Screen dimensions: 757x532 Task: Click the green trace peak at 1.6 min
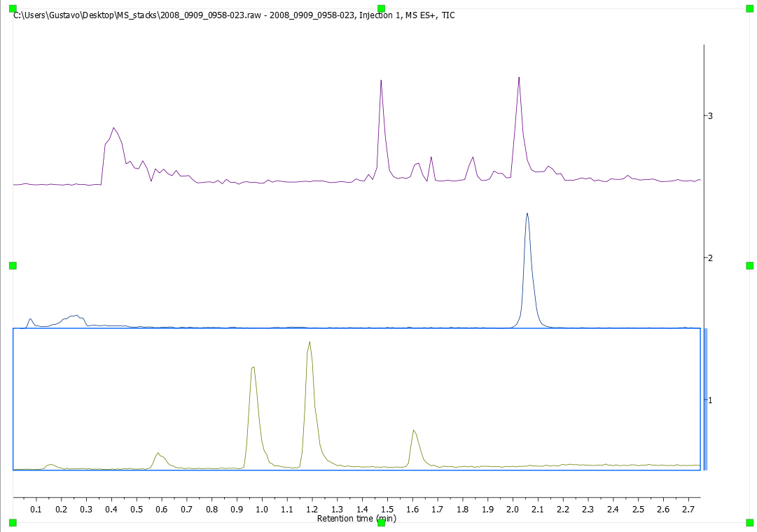(x=415, y=448)
